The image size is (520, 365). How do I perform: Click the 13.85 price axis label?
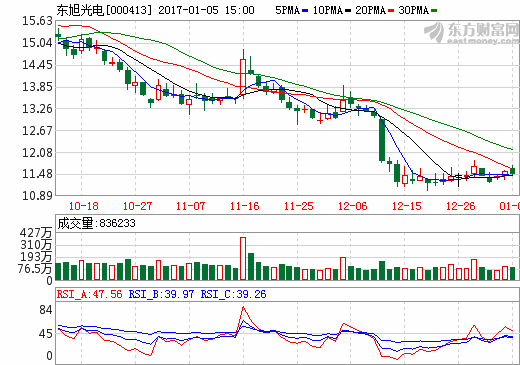coord(37,87)
